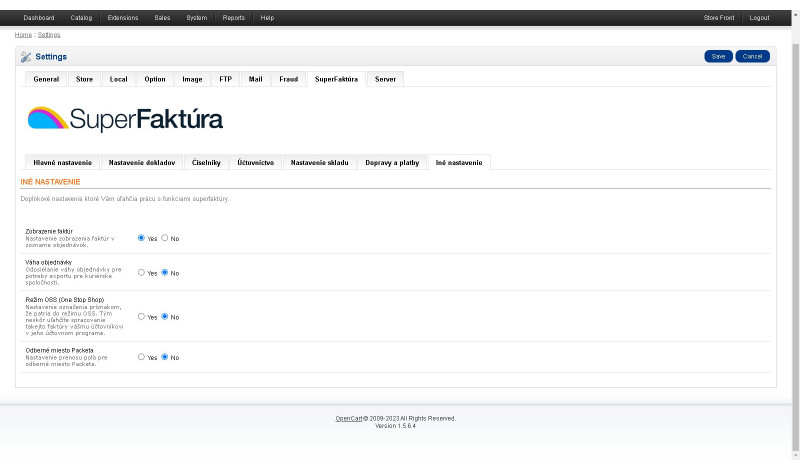The height and width of the screenshot is (470, 800).
Task: Select No for Váha objednávky
Action: [165, 273]
